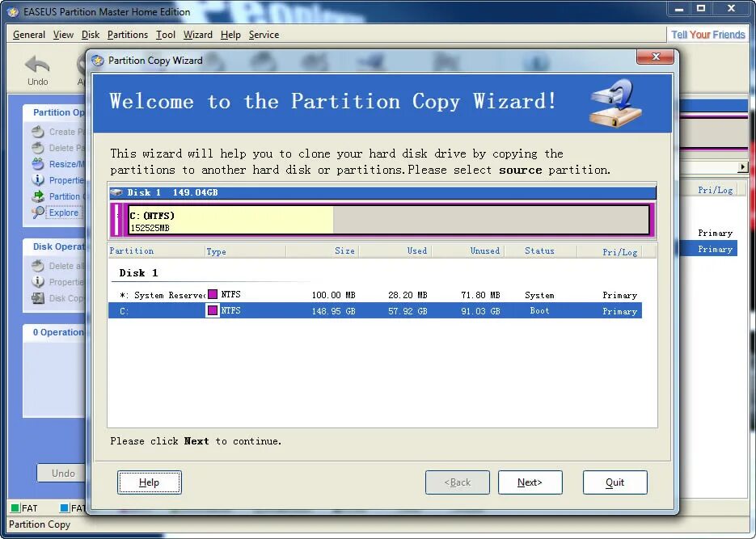Click the Partition column header
This screenshot has width=756, height=539.
pos(156,251)
